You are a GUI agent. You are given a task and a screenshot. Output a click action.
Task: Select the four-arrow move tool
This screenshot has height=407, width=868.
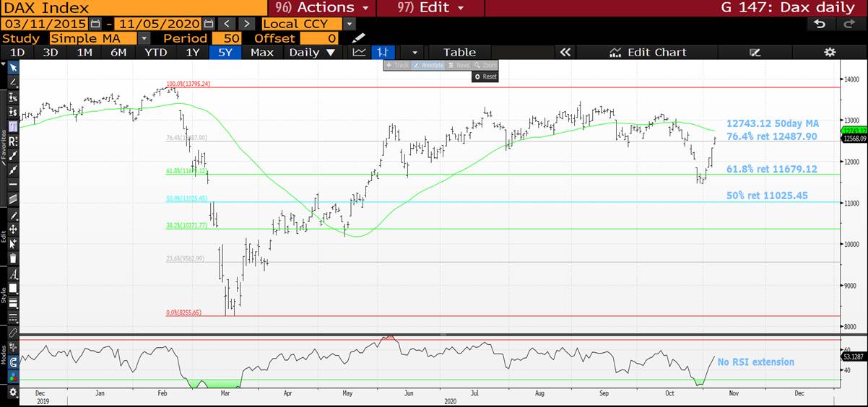(13, 230)
